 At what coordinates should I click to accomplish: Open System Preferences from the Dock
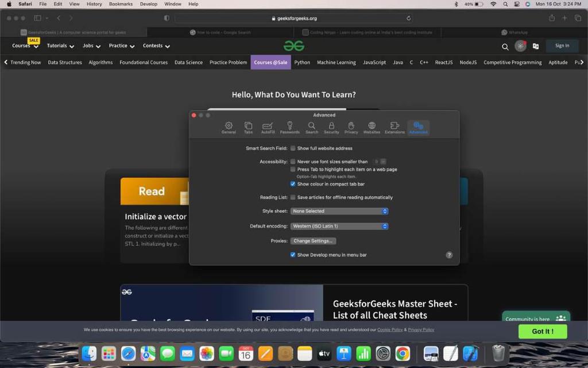[x=383, y=354]
